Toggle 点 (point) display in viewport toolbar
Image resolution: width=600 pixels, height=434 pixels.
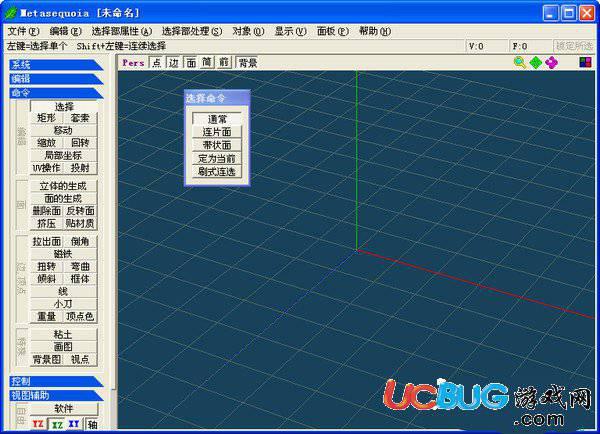(x=157, y=63)
